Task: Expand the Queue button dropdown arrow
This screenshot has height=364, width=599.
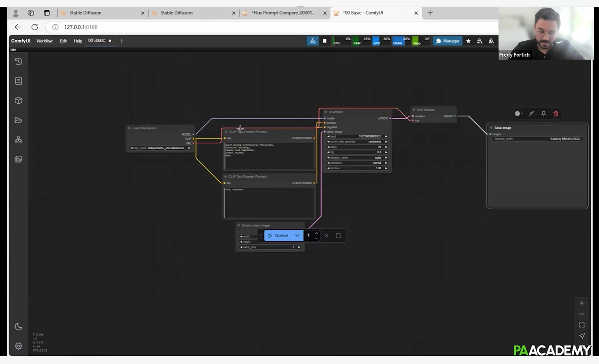Action: point(297,235)
